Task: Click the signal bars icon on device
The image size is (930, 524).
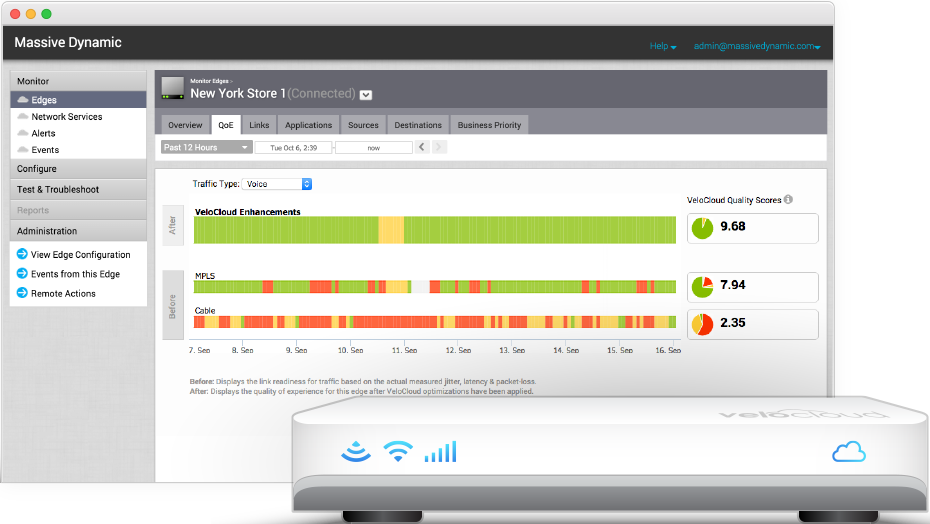Action: [x=441, y=452]
